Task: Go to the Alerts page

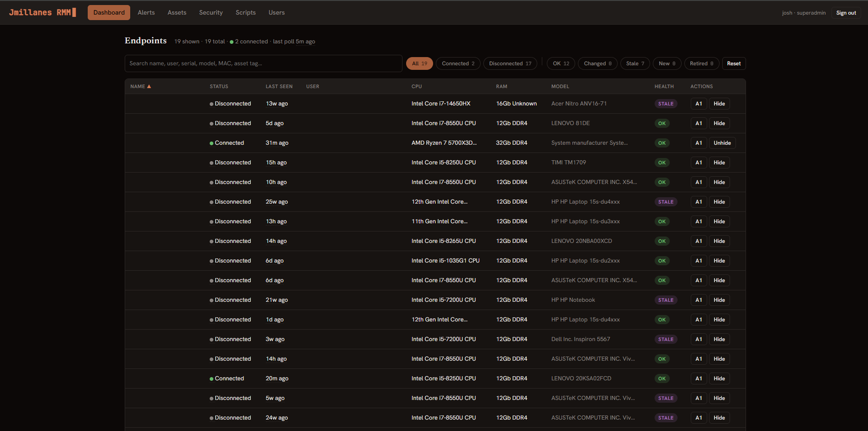Action: point(146,12)
